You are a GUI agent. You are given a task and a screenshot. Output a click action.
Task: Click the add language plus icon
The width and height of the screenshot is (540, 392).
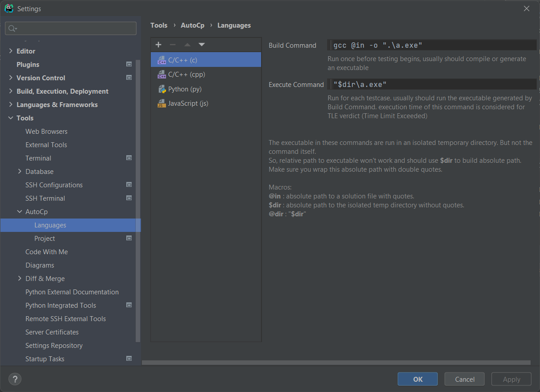point(158,45)
